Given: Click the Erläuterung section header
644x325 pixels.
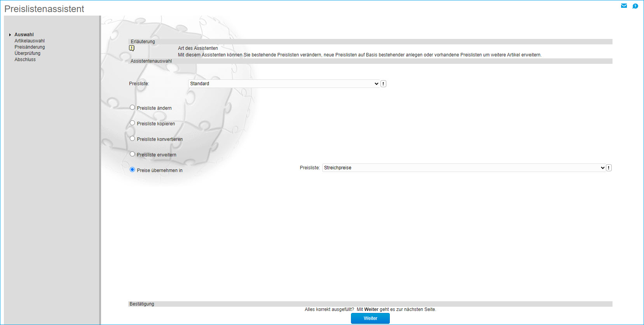Looking at the screenshot, I should [370, 42].
